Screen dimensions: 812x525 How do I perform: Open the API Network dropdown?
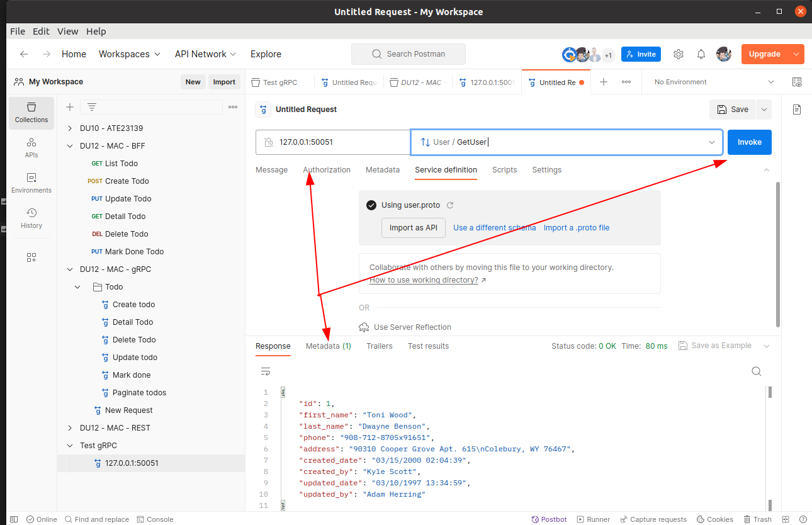tap(206, 54)
